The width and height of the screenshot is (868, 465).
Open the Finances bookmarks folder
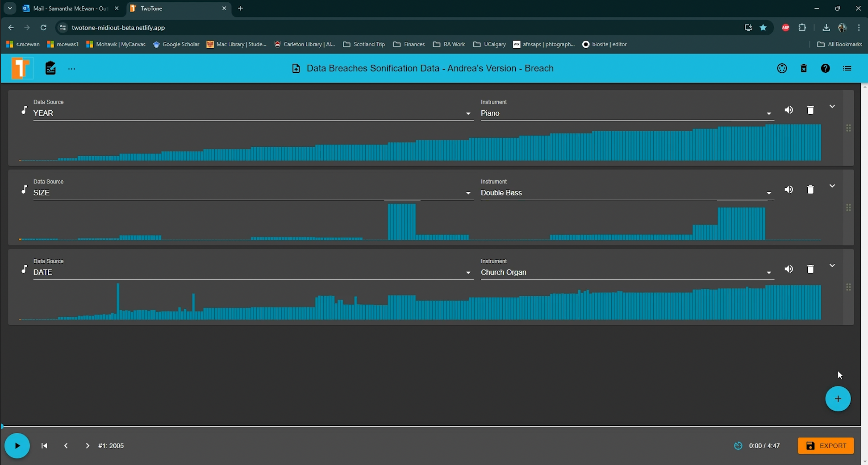coord(409,44)
